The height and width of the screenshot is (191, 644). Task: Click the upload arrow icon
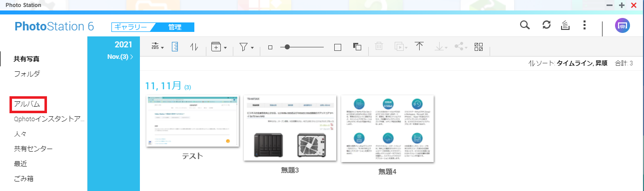(419, 46)
